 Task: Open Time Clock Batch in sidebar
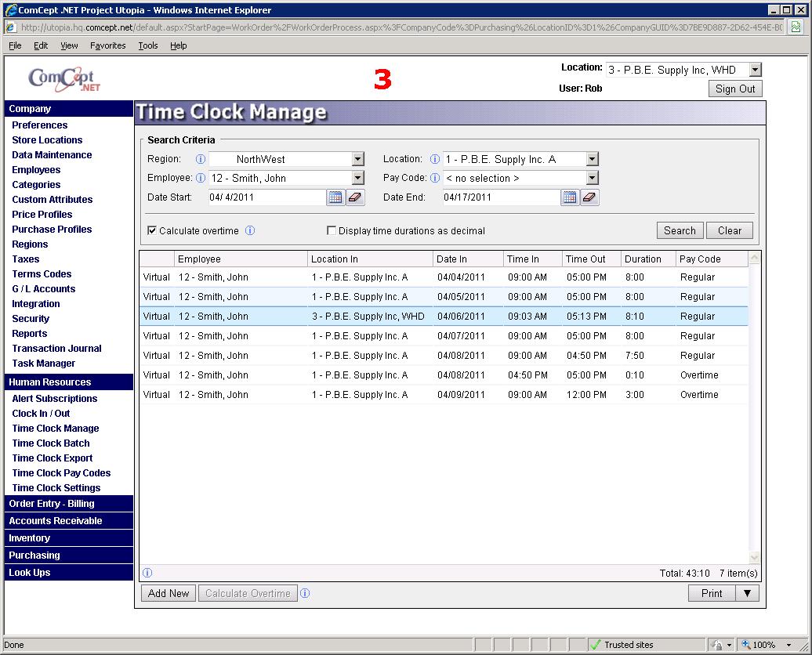coord(51,443)
